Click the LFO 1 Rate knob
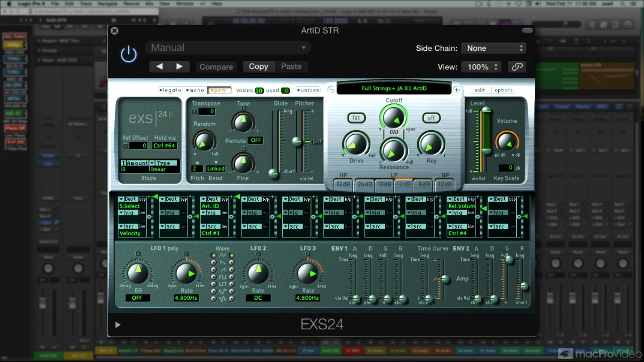644x362 pixels. (x=187, y=274)
